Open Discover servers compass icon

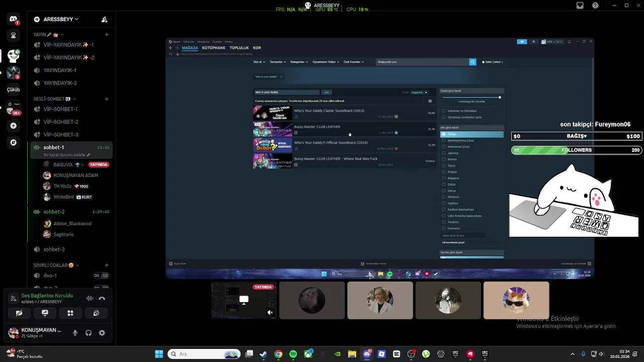(x=13, y=142)
